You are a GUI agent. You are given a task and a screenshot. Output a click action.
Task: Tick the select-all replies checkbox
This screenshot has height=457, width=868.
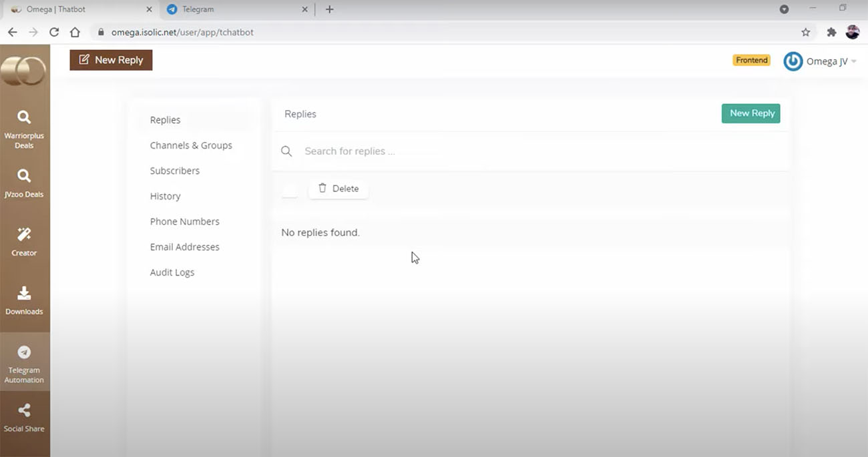click(x=290, y=189)
